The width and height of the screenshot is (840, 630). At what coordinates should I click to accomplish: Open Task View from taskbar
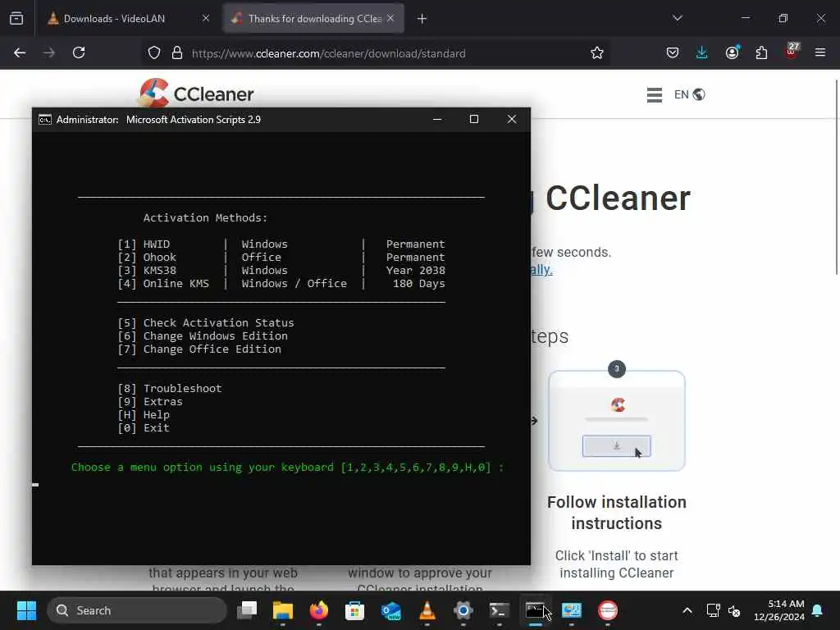click(247, 610)
